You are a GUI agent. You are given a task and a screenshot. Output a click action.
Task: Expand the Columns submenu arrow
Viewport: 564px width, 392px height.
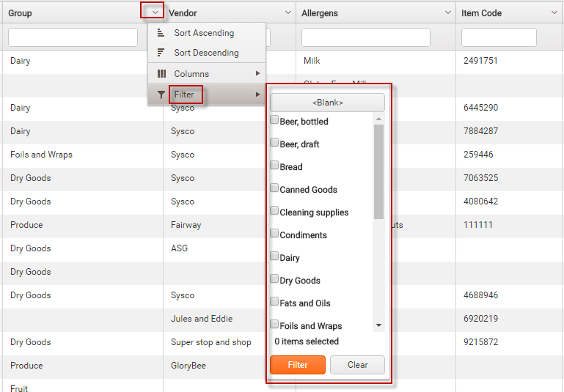257,74
